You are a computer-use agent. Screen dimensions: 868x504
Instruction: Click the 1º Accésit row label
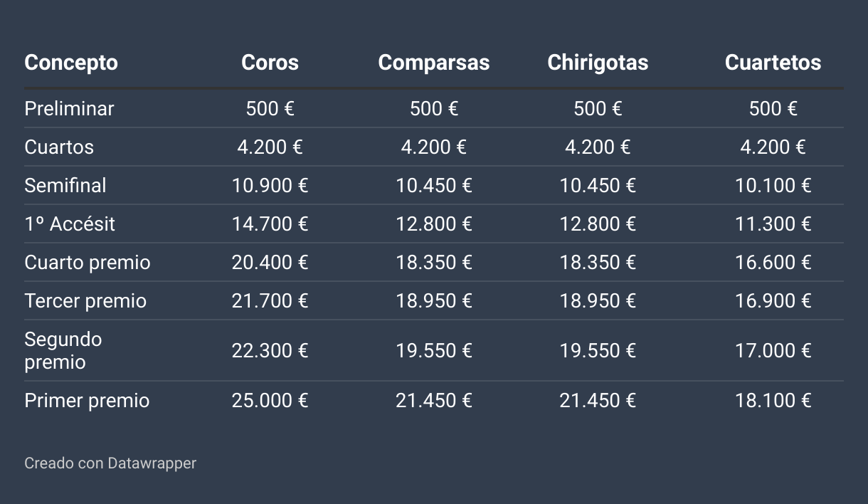coord(70,224)
